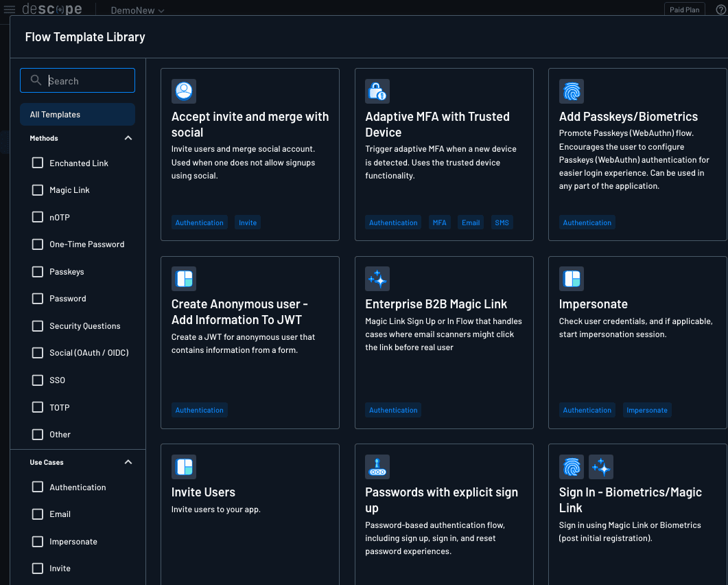Click the Add Passkeys fingerprint icon
The image size is (728, 585).
[572, 90]
